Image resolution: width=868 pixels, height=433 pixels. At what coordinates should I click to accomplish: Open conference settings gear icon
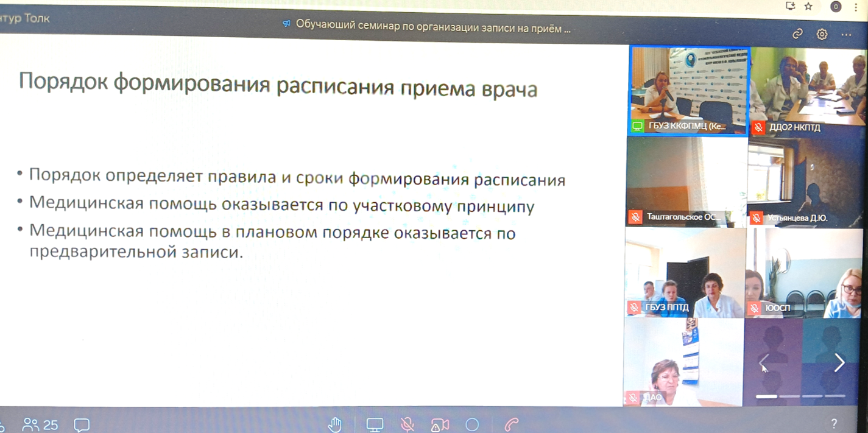[822, 34]
